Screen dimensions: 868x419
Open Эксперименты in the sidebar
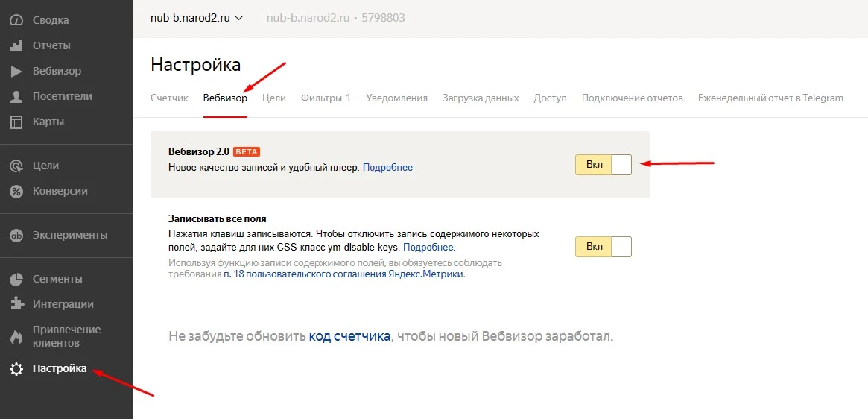click(70, 235)
